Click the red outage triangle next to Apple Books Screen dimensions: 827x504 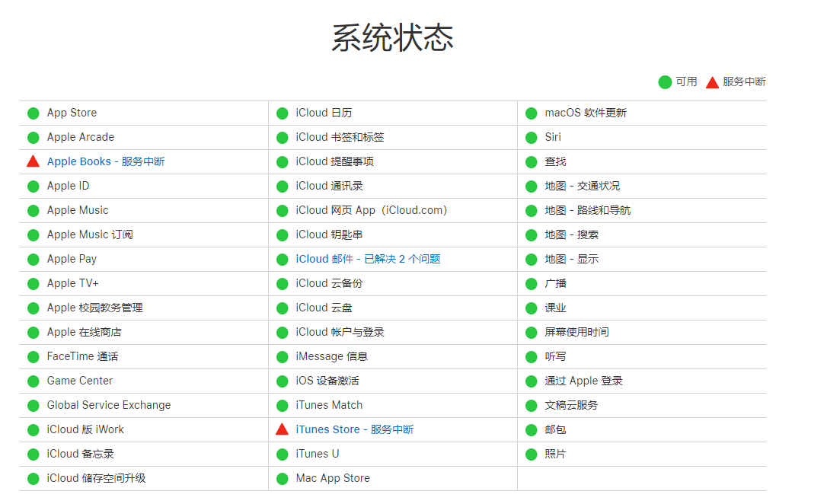33,161
